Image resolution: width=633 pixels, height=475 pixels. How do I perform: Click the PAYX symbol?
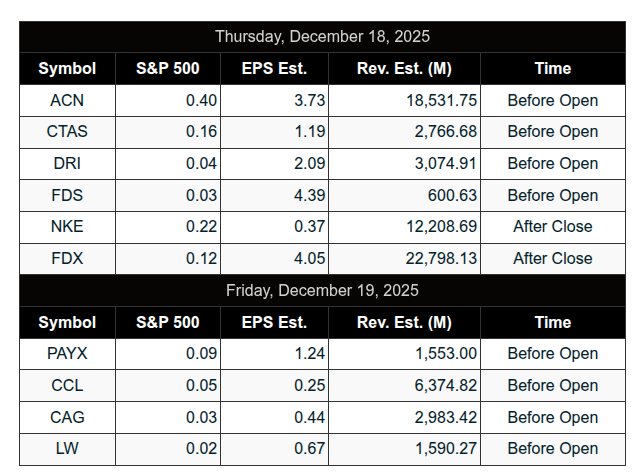pos(67,354)
